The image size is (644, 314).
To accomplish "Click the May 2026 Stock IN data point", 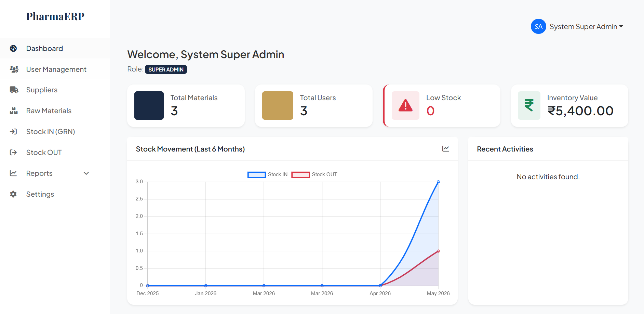I will pyautogui.click(x=438, y=182).
